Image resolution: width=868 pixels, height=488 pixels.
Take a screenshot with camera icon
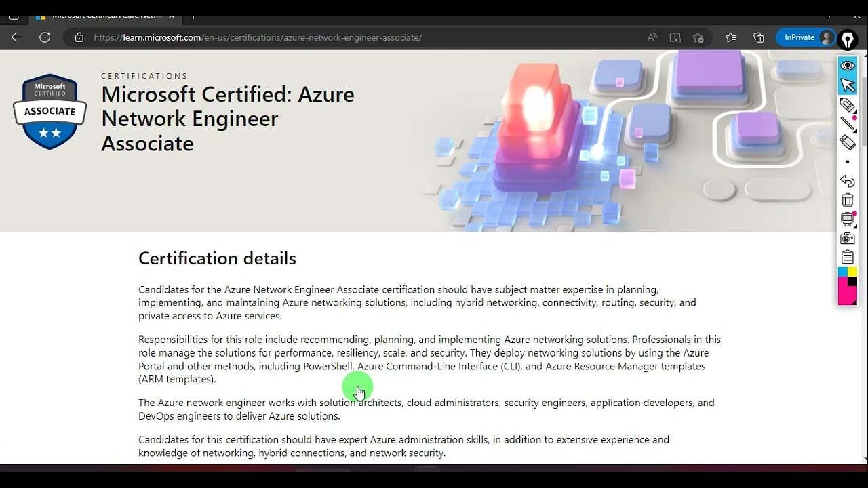point(848,238)
